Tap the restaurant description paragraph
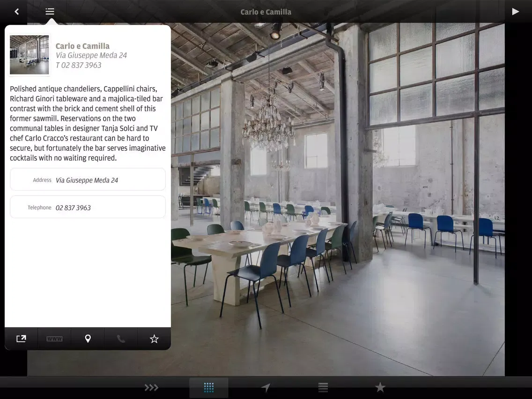Viewport: 532px width, 399px height. click(88, 123)
